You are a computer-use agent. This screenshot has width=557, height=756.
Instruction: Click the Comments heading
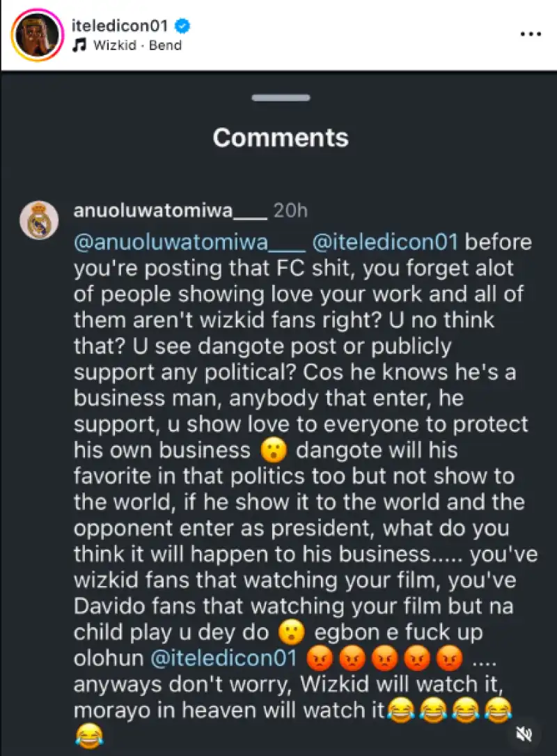(281, 137)
